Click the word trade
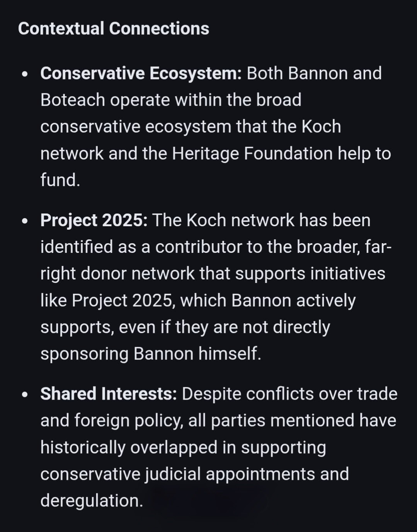 pyautogui.click(x=377, y=394)
